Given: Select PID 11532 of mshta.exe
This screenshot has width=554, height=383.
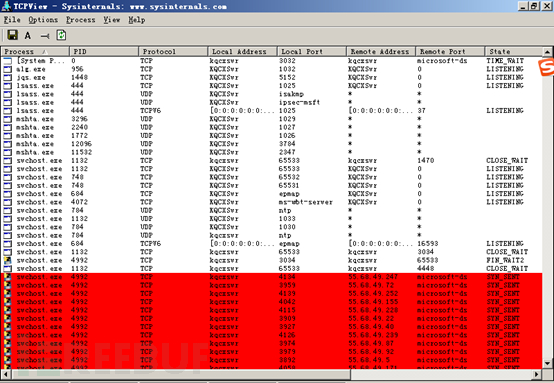Looking at the screenshot, I should coord(82,152).
